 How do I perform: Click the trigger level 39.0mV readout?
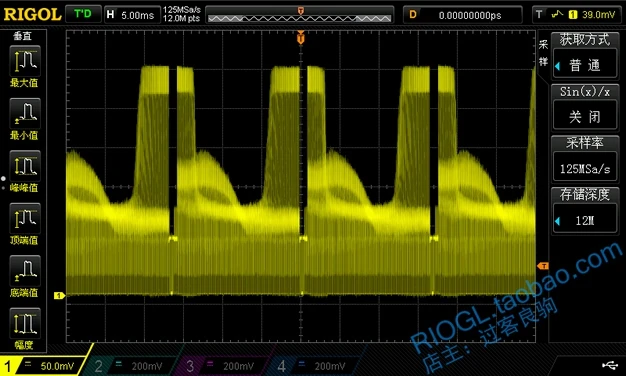pos(598,15)
